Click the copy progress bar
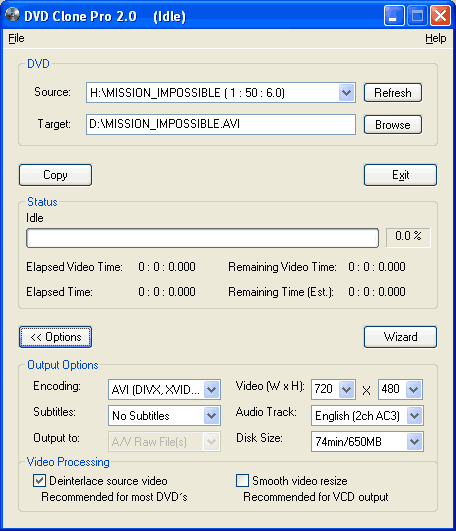Viewport: 456px width, 531px height. coord(202,238)
